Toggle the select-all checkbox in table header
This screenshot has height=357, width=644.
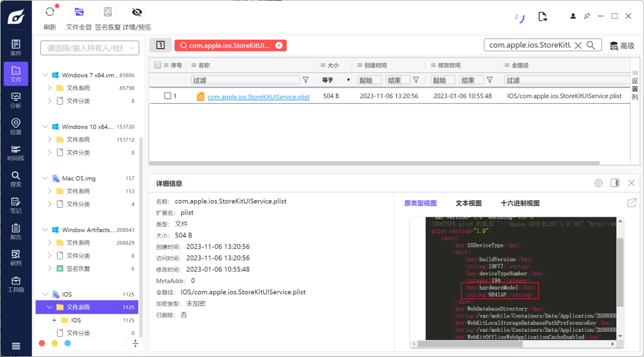point(158,65)
